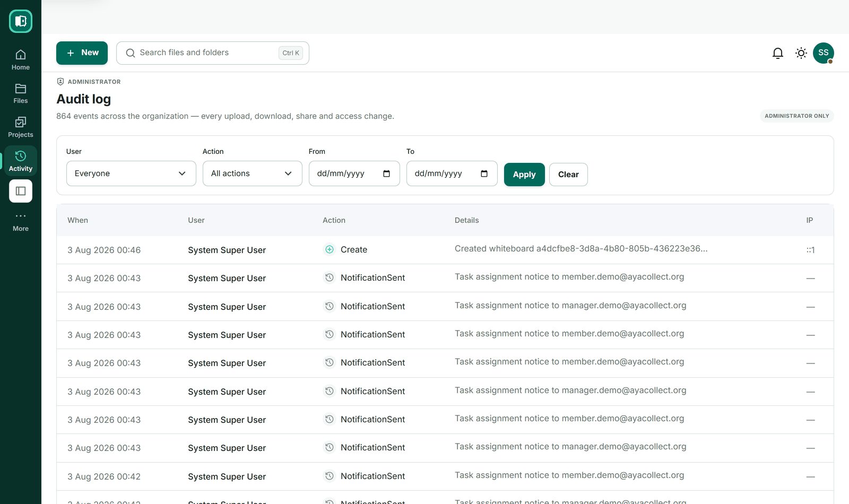Click the ADMINISTRATOR shield icon
This screenshot has width=849, height=504.
(x=60, y=82)
